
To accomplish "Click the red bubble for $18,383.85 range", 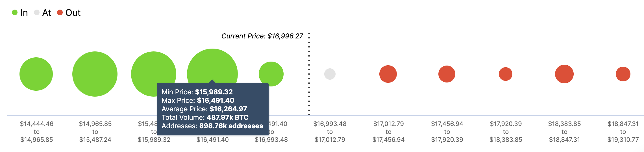I will point(564,74).
